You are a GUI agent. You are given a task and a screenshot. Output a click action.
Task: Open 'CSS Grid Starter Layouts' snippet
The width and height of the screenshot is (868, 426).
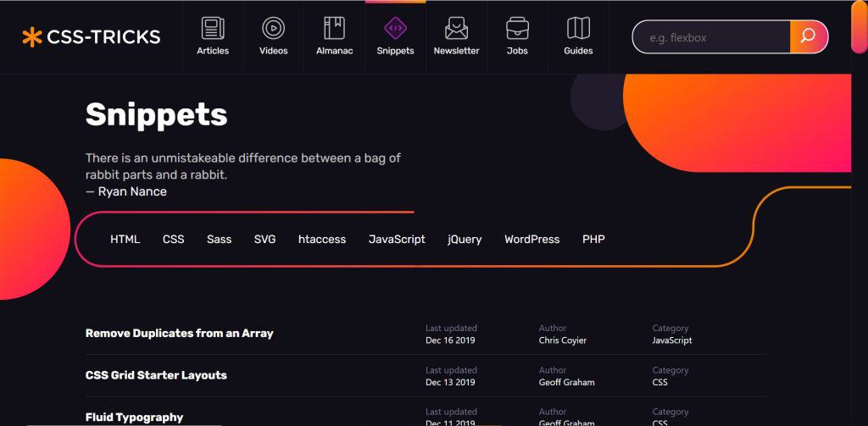click(156, 375)
